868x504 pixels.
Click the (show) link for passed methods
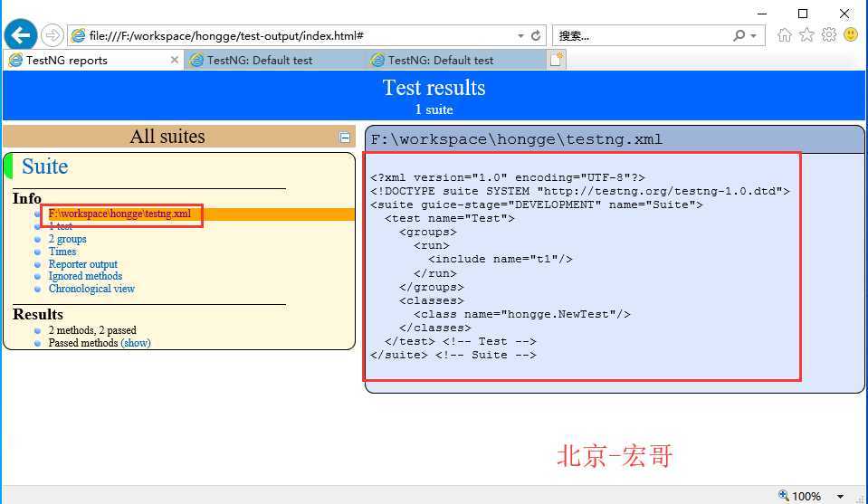click(136, 343)
